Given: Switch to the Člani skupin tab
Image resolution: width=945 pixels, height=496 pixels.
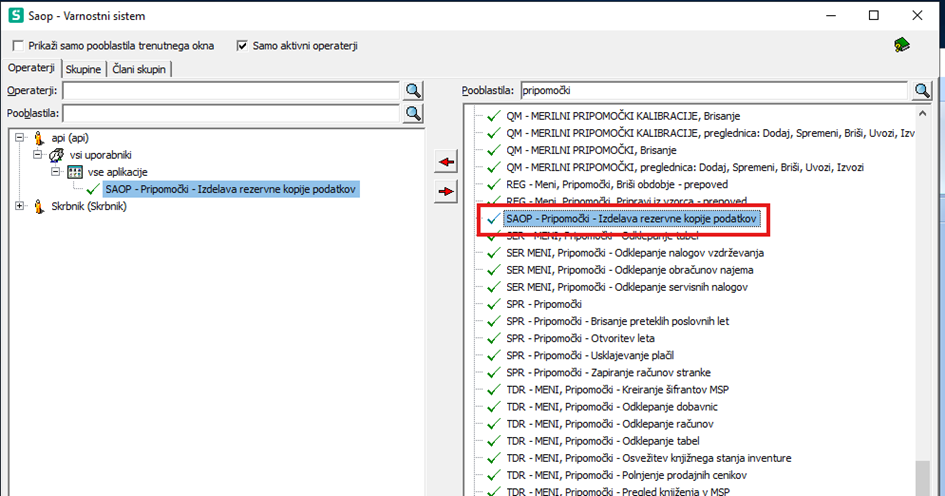Looking at the screenshot, I should tap(139, 69).
